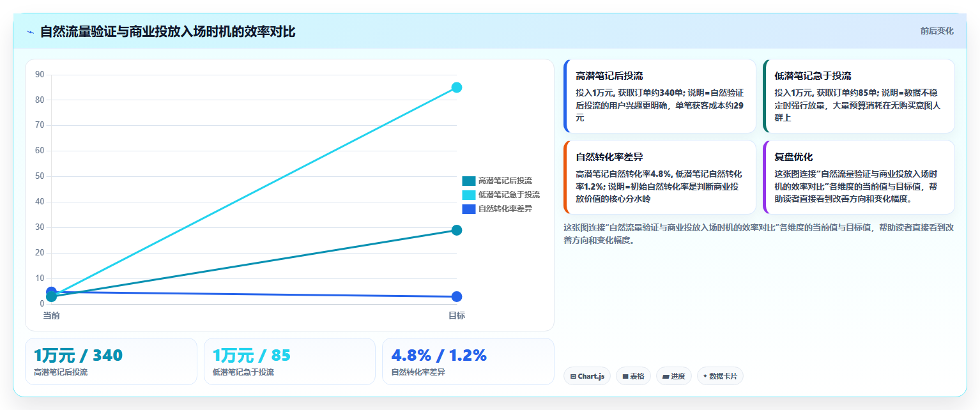Toggle 低潜笔记急于投流 legend entry
The width and height of the screenshot is (980, 410).
tap(501, 195)
